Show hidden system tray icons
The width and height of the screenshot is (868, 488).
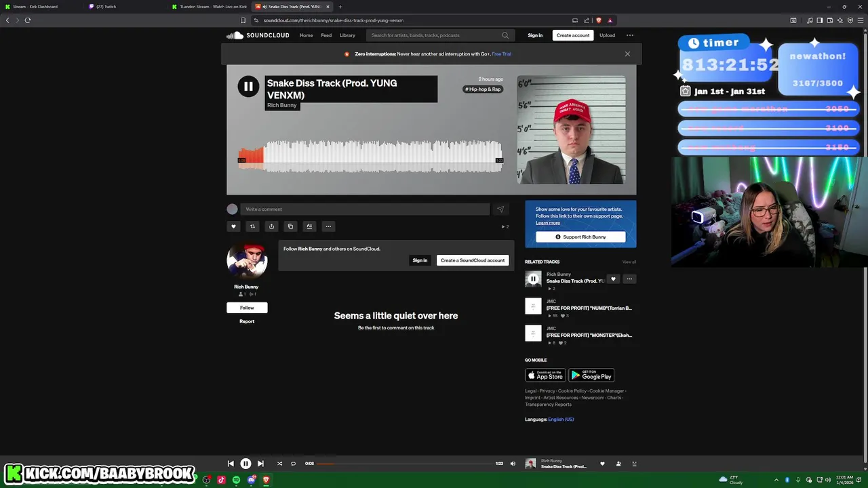[x=776, y=480]
